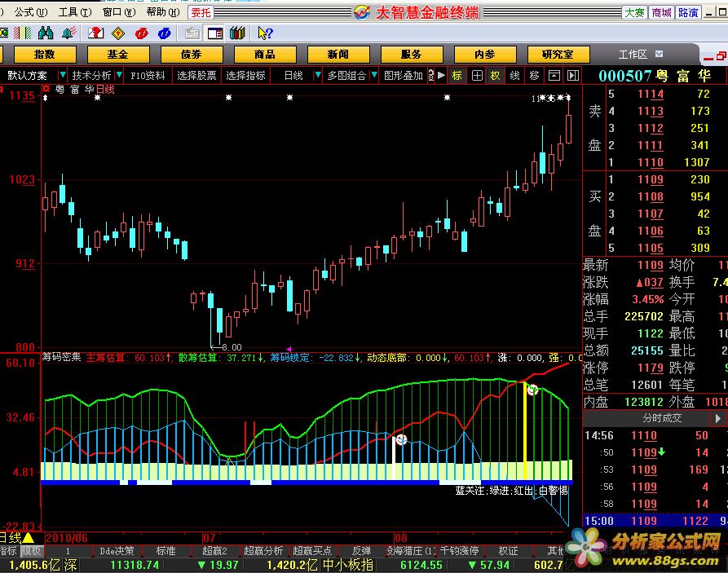The image size is (728, 573).
Task: Click the skip-to-end panel icon
Action: (573, 75)
